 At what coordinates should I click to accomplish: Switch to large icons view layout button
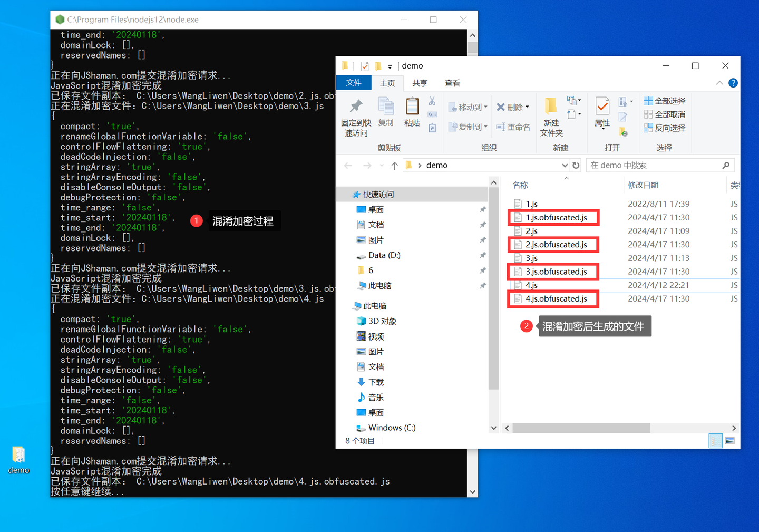tap(730, 441)
